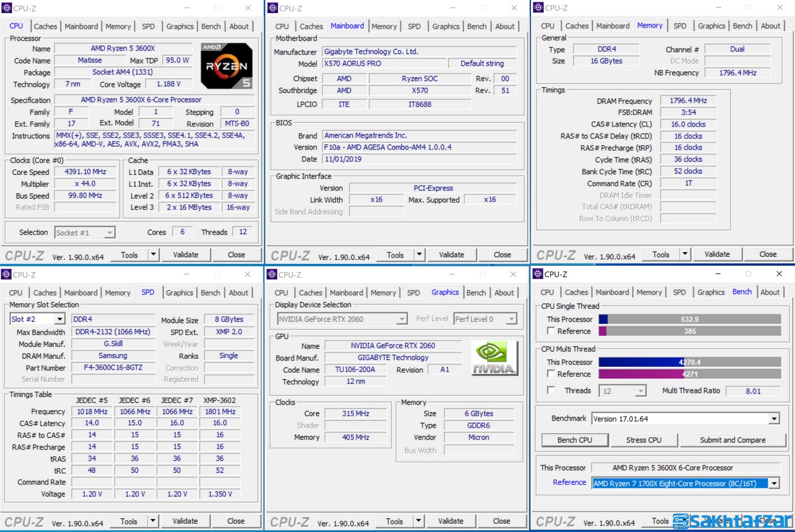Click the Part Number F4-3600C16-8GTZ field
The width and height of the screenshot is (795, 532).
coord(113,367)
